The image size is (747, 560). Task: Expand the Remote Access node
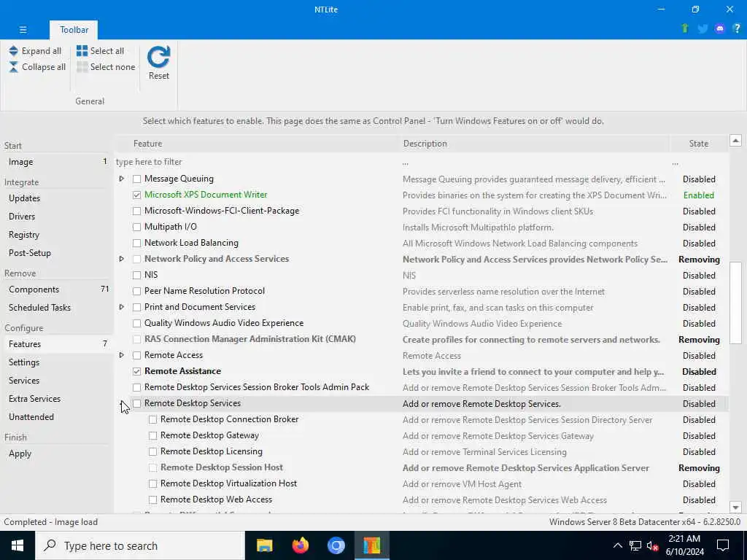point(122,355)
